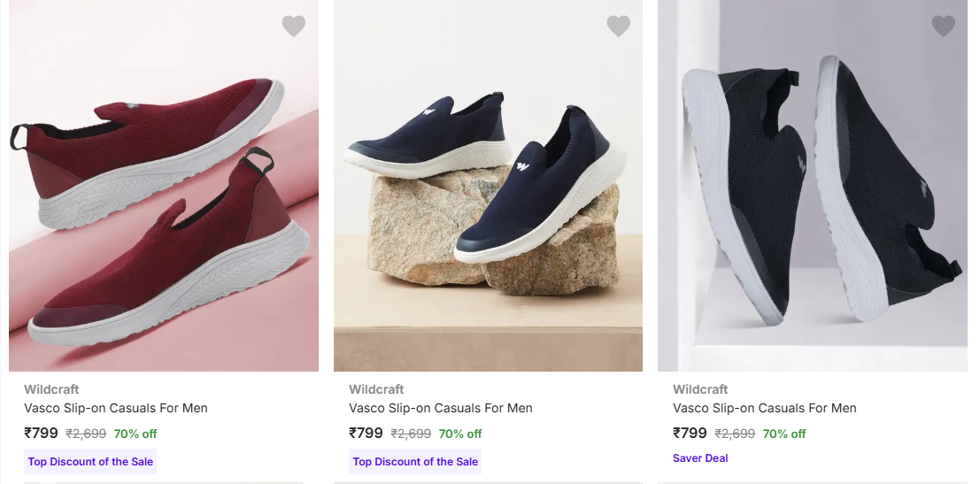Click Top Discount of the Sale badge under maroon shoes

tap(90, 461)
